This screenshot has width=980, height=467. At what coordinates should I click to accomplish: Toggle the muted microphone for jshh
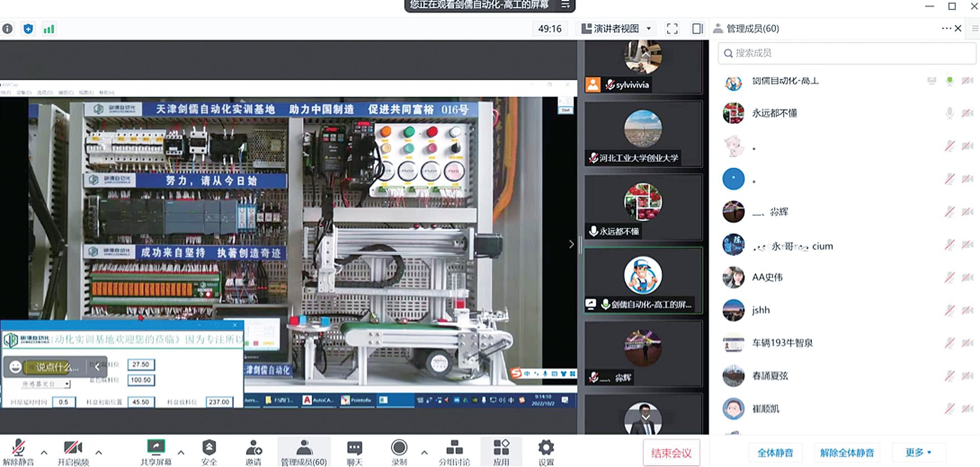[x=950, y=310]
